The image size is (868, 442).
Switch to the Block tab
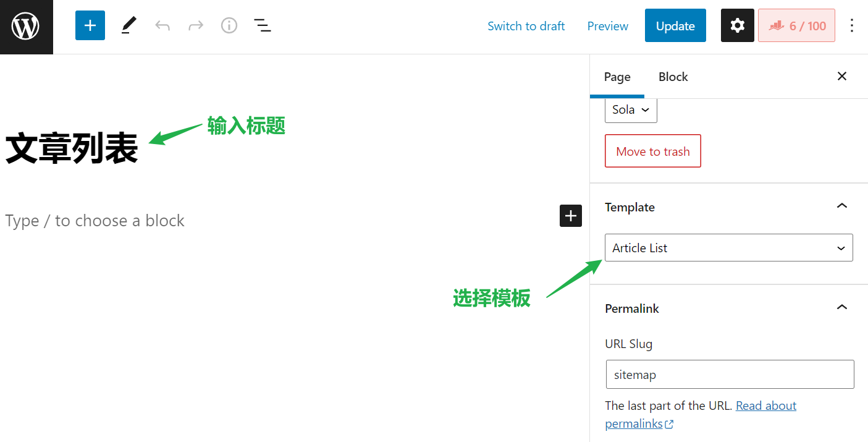coord(673,77)
